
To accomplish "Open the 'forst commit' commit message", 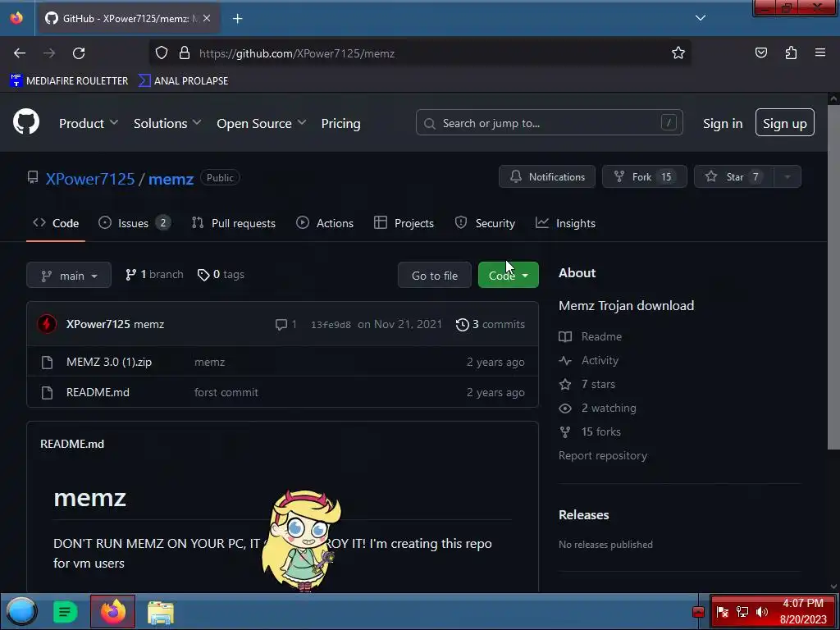I will (x=226, y=392).
